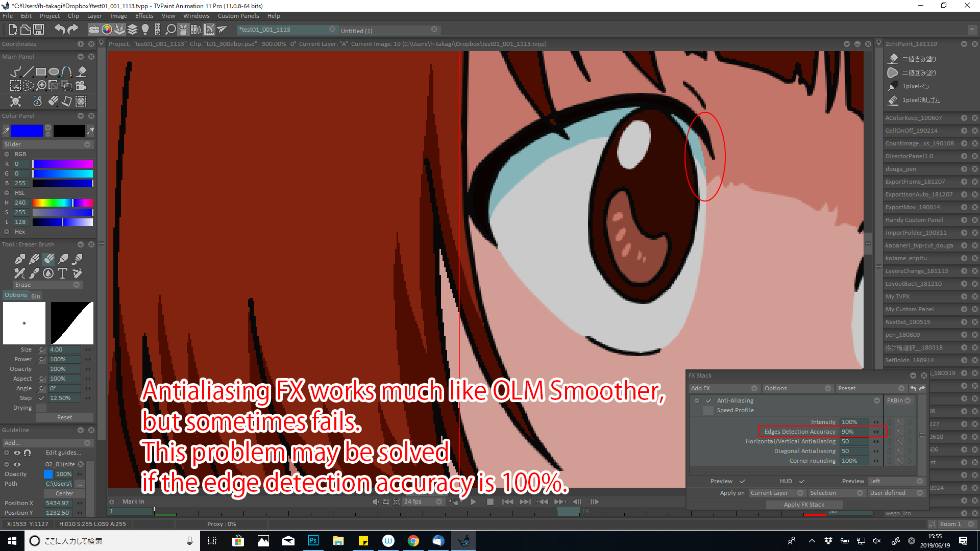Select the text tool in the Eraser Brush panel
This screenshot has width=980, height=551.
pos(62,273)
